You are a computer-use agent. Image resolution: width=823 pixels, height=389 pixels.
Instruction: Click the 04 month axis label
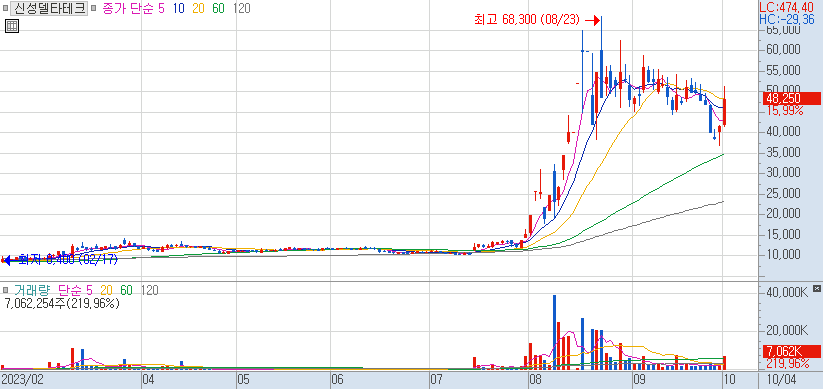click(149, 379)
